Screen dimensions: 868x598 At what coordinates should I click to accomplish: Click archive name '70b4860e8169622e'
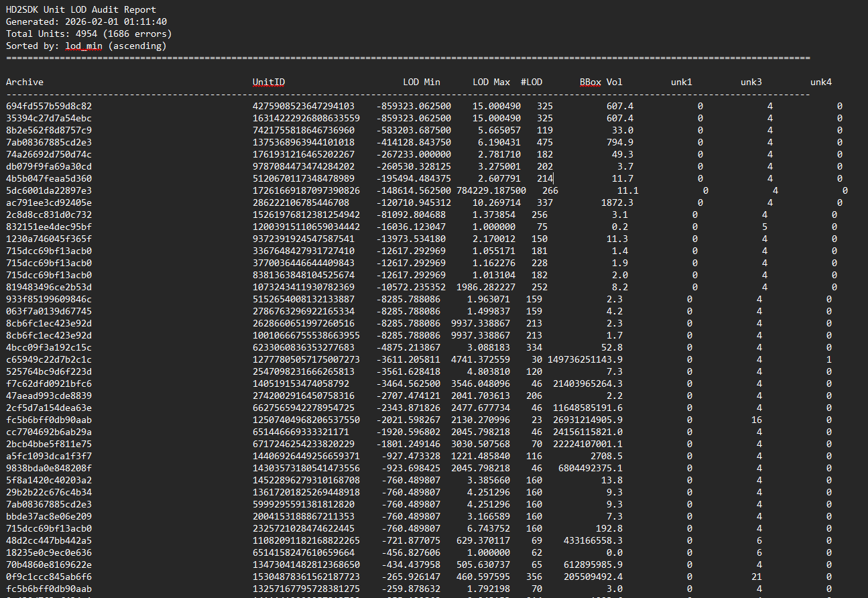49,565
